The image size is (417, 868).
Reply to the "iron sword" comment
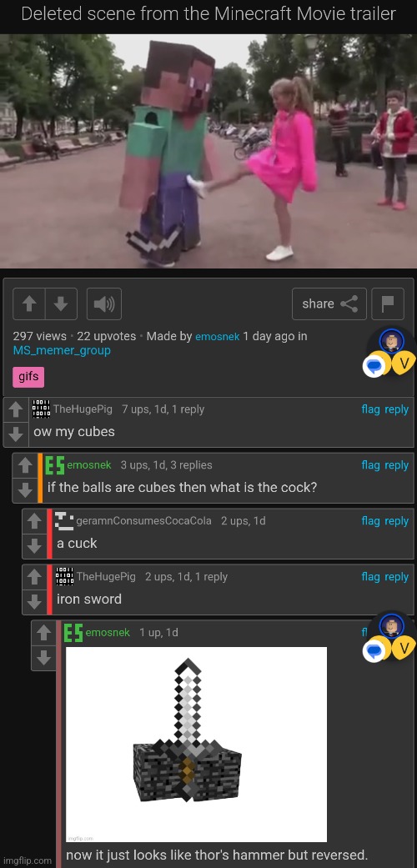(x=396, y=576)
